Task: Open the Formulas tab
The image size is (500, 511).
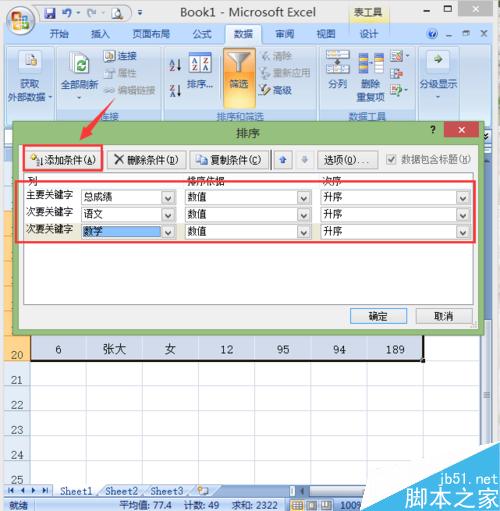Action: [202, 34]
